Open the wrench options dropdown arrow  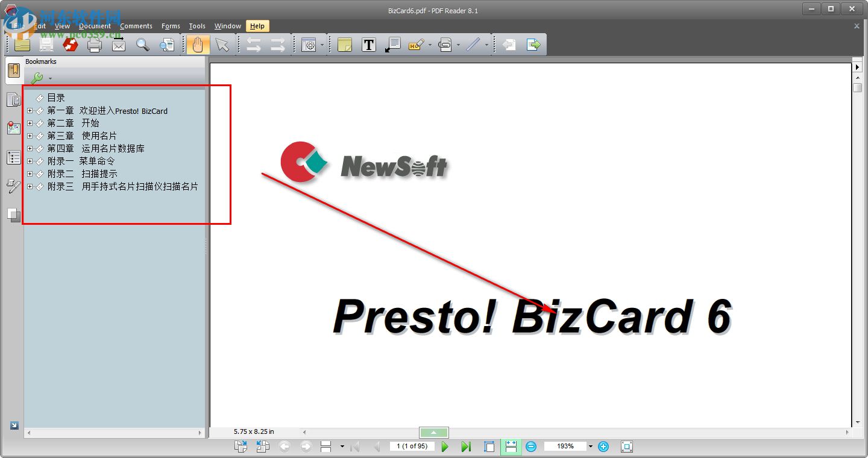pos(50,78)
